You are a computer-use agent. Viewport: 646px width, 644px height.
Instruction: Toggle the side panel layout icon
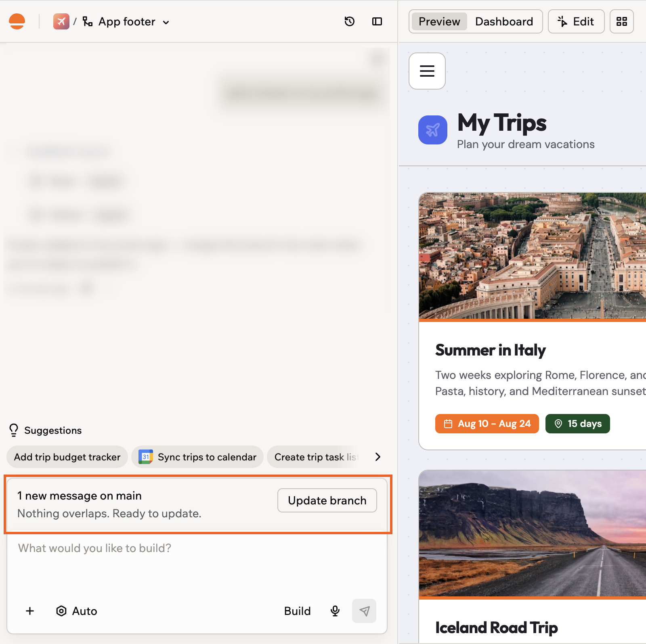tap(377, 21)
